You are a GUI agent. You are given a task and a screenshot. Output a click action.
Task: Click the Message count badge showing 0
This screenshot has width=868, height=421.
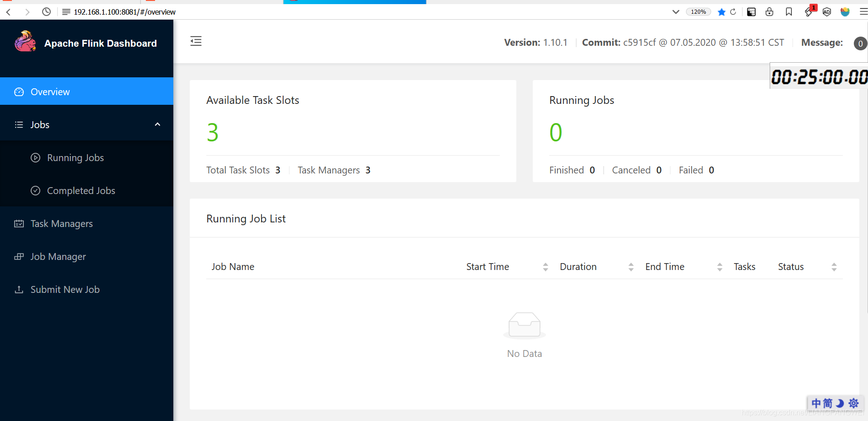tap(861, 43)
